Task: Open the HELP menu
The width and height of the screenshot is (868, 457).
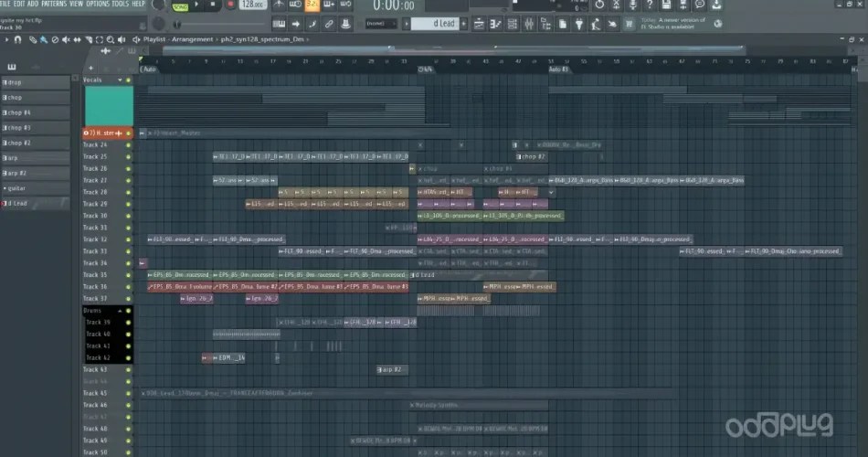Action: coord(138,4)
